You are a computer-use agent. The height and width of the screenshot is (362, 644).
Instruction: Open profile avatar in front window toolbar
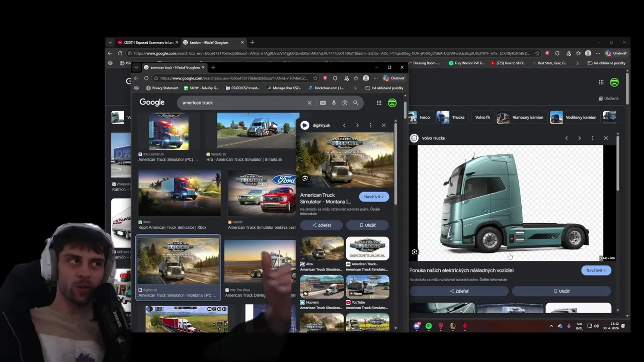[x=366, y=78]
